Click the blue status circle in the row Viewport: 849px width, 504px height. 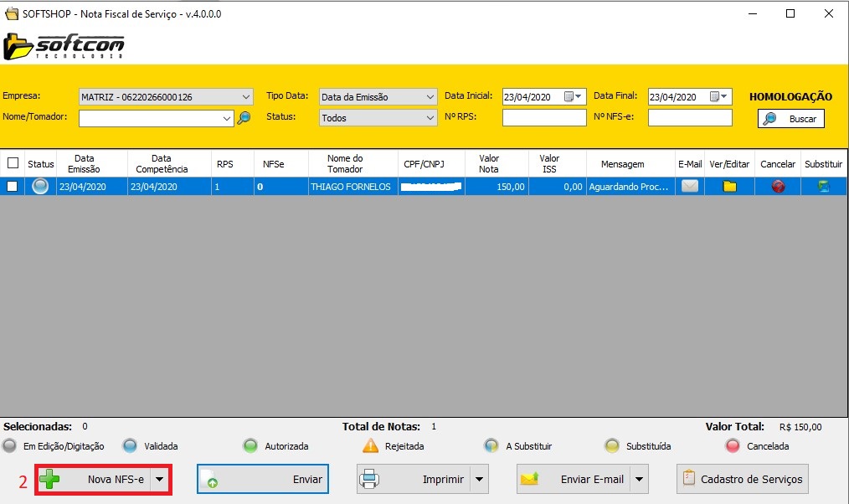click(x=40, y=187)
